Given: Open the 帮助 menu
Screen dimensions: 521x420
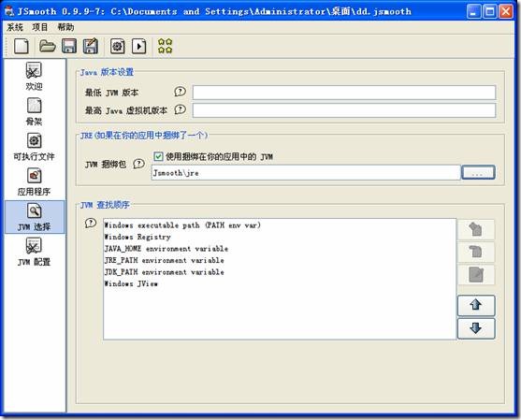Looking at the screenshot, I should coord(65,27).
